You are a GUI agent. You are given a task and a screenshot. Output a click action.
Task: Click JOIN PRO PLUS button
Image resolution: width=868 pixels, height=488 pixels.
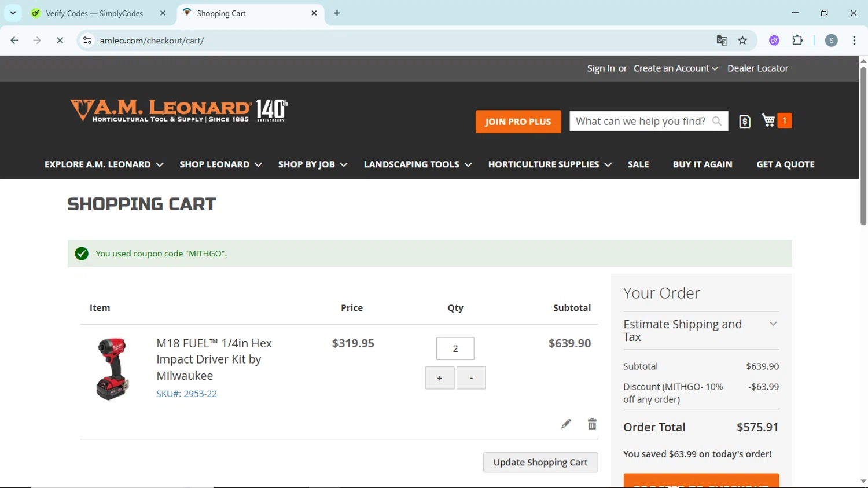[x=518, y=122]
